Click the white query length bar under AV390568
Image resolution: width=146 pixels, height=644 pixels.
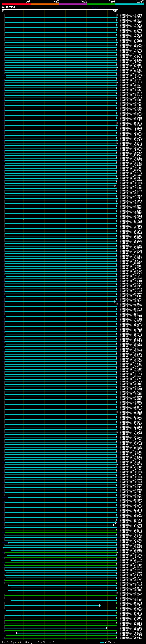point(60,9)
